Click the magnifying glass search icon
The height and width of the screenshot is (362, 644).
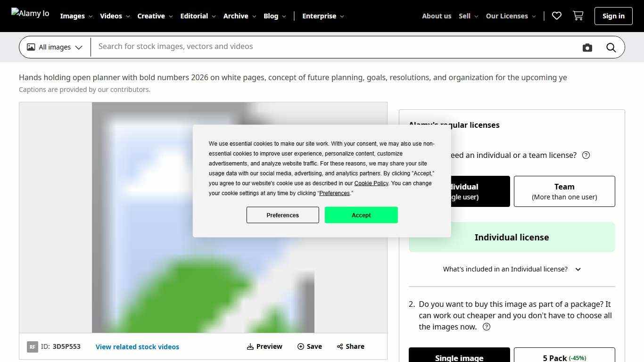pyautogui.click(x=611, y=48)
